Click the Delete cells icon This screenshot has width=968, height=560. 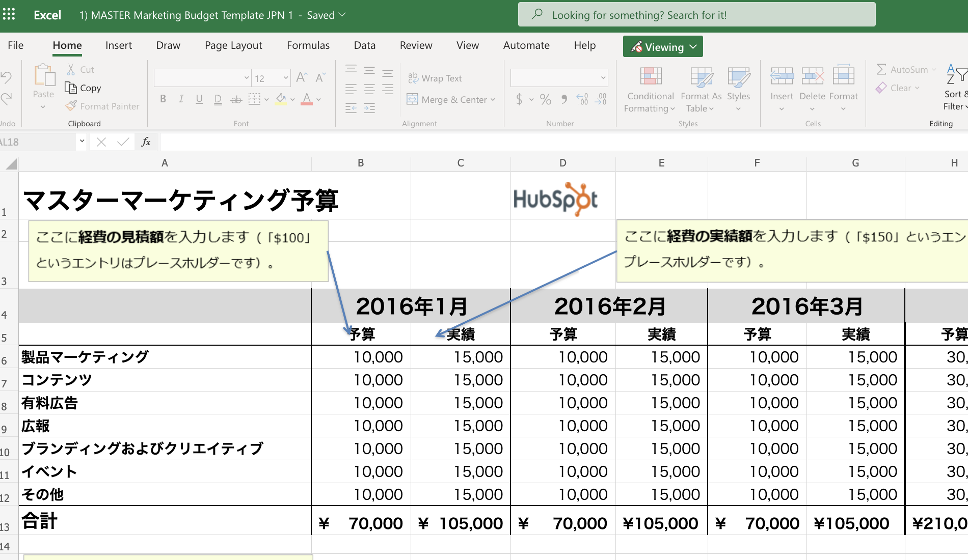tap(812, 76)
